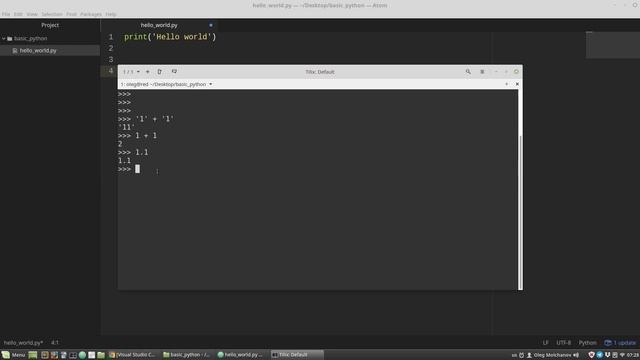Click the modified dot on hello_world.py tab
The width and height of the screenshot is (640, 360).
tap(211, 25)
